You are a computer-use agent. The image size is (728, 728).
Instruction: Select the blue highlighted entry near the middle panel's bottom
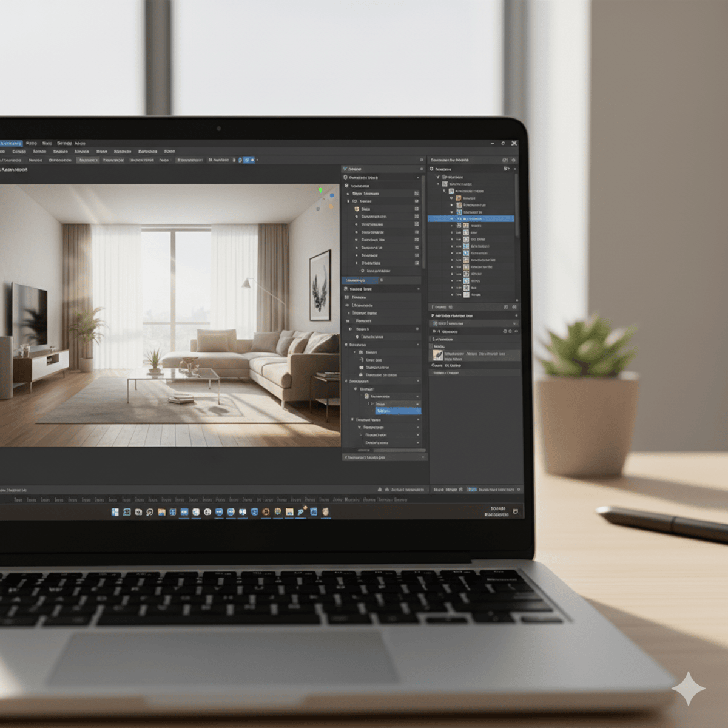click(398, 411)
